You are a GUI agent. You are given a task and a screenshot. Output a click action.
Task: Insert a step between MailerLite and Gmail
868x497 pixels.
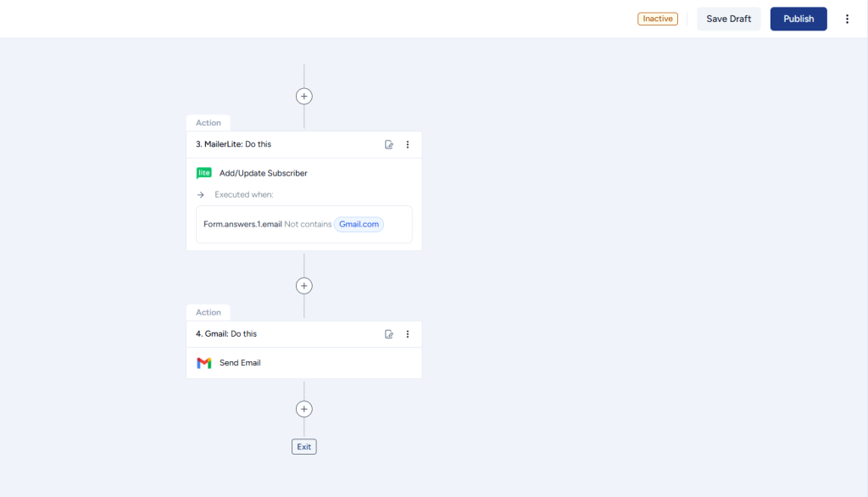tap(304, 286)
